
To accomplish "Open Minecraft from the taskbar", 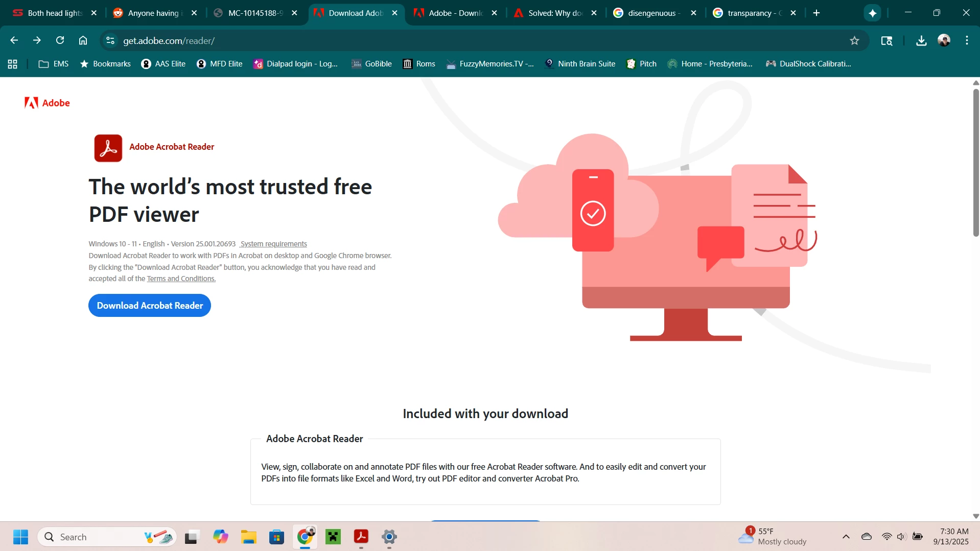I will 333,537.
